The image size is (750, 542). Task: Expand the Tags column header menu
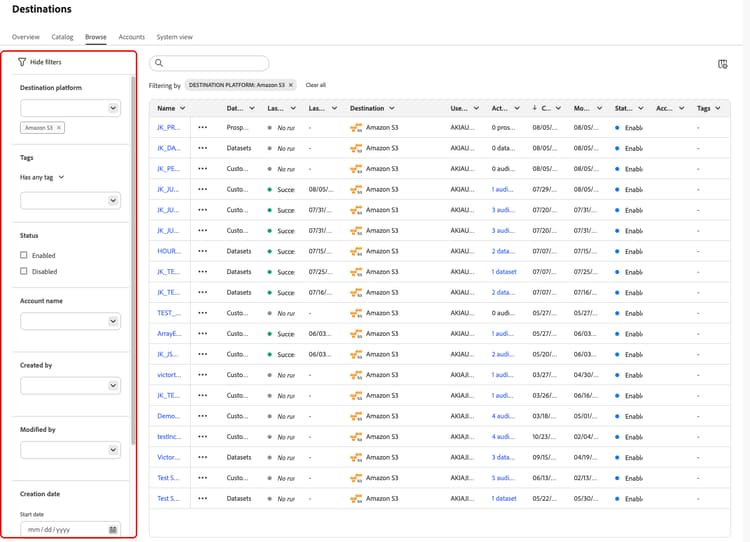click(x=717, y=108)
